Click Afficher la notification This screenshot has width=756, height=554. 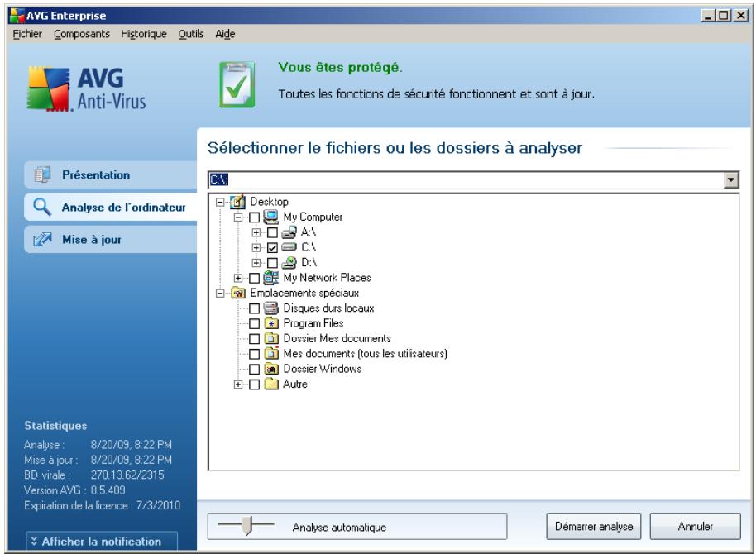pos(102,542)
